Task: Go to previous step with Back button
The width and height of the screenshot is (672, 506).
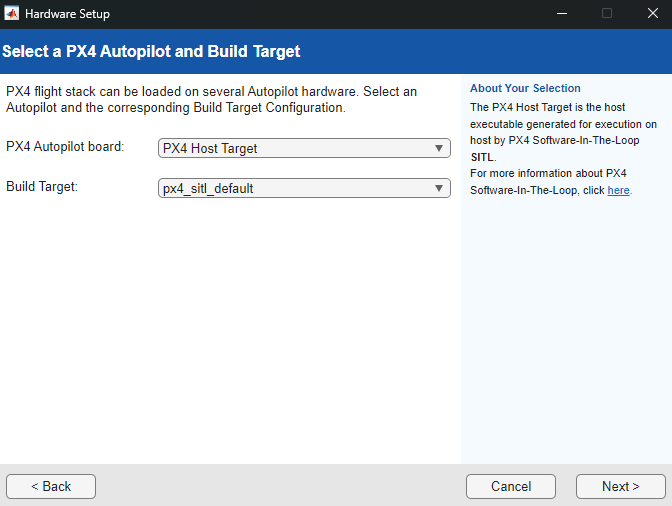Action: pyautogui.click(x=51, y=486)
